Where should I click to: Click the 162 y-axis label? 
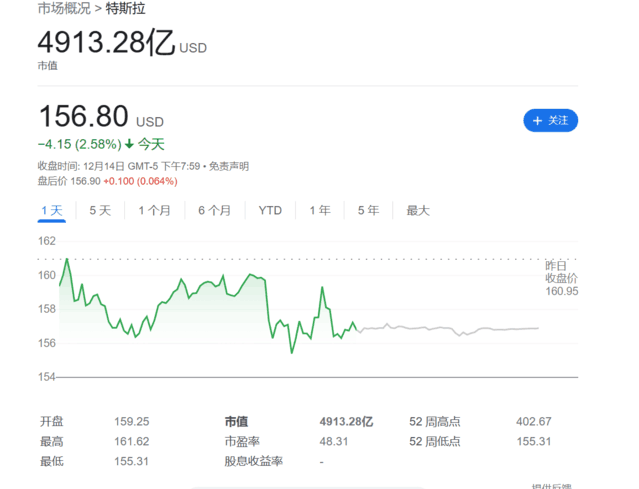coord(46,241)
